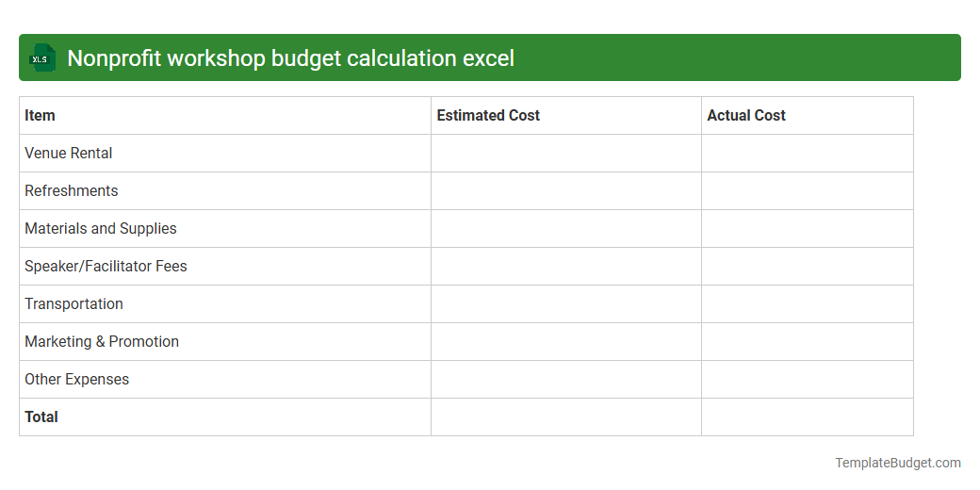
Task: Click the Estimated Cost cell for Venue Rental
Action: click(x=566, y=153)
